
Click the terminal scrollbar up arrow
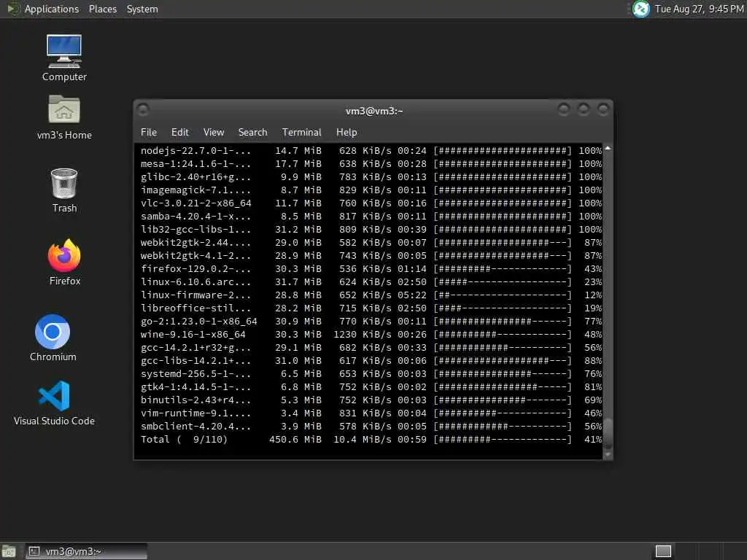point(608,149)
